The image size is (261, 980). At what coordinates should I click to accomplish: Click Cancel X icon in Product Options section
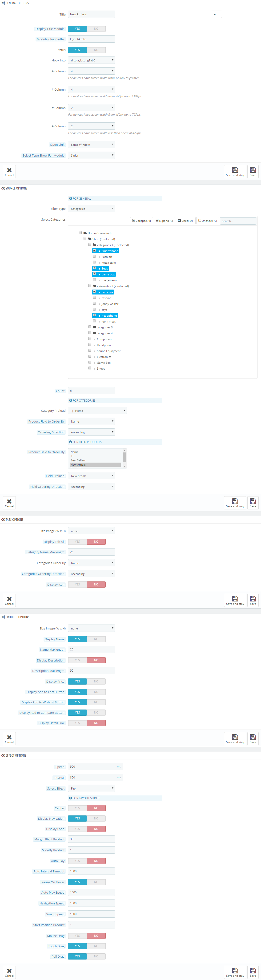coord(9,737)
